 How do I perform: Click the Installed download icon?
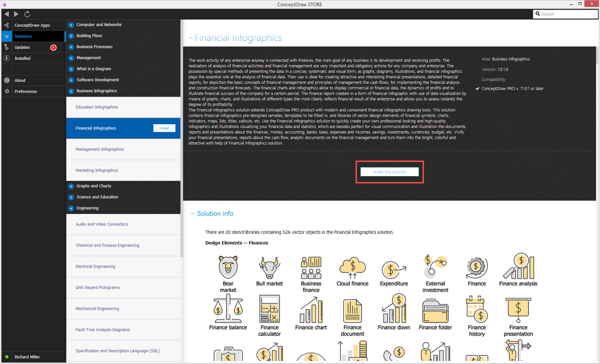pos(6,58)
